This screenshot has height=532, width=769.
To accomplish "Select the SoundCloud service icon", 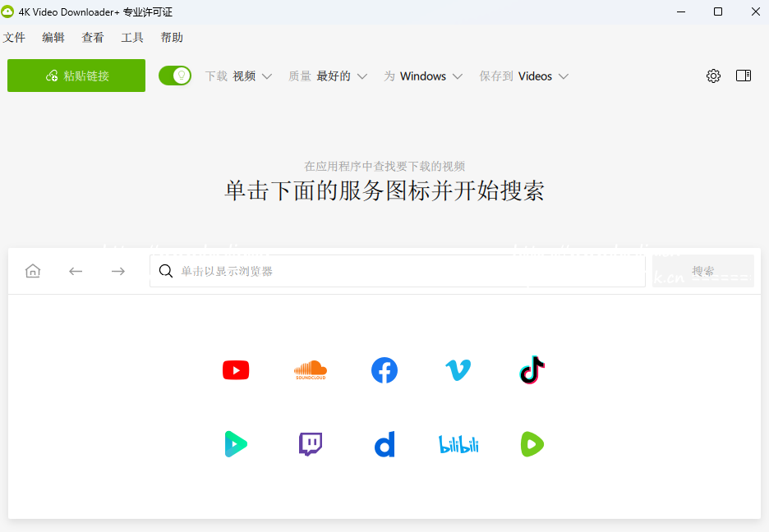I will (310, 369).
